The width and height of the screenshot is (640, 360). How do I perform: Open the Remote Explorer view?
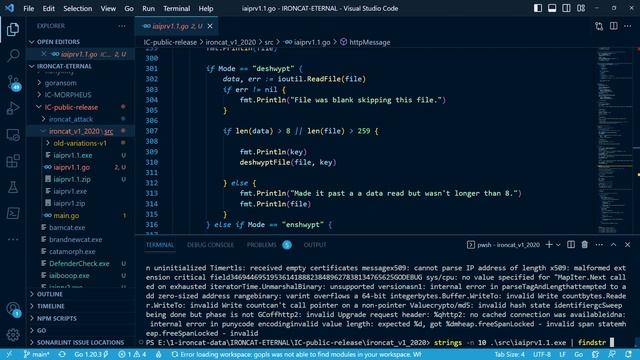tap(13, 135)
